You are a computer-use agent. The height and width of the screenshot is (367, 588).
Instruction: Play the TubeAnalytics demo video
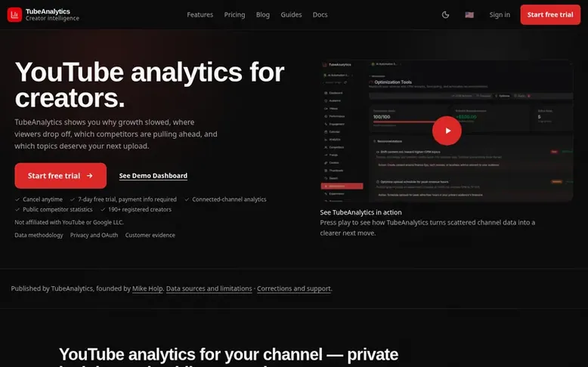(447, 131)
